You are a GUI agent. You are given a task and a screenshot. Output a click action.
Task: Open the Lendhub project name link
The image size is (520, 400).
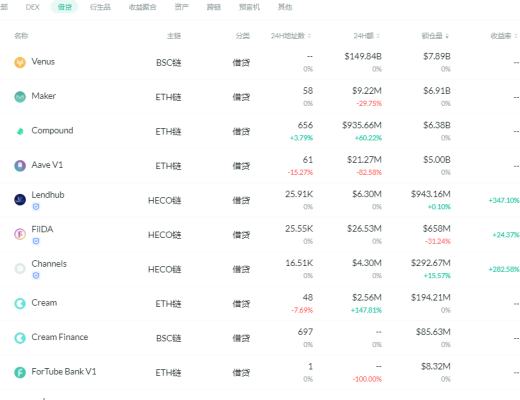(x=48, y=195)
